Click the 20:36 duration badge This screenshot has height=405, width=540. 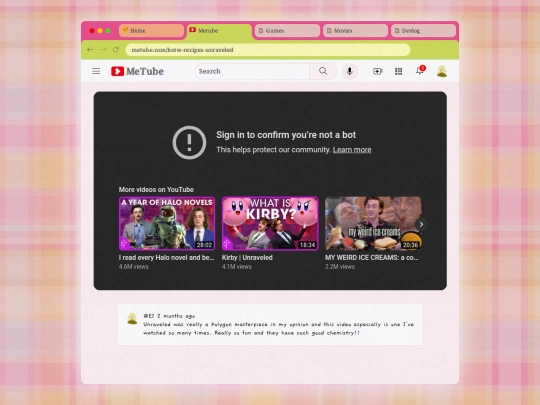pos(410,245)
